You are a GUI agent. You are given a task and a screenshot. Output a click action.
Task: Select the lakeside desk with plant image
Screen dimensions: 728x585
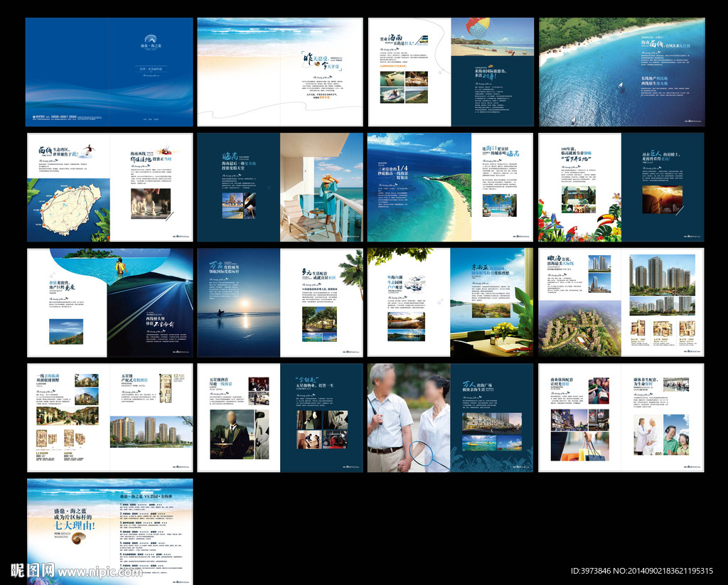click(x=492, y=303)
